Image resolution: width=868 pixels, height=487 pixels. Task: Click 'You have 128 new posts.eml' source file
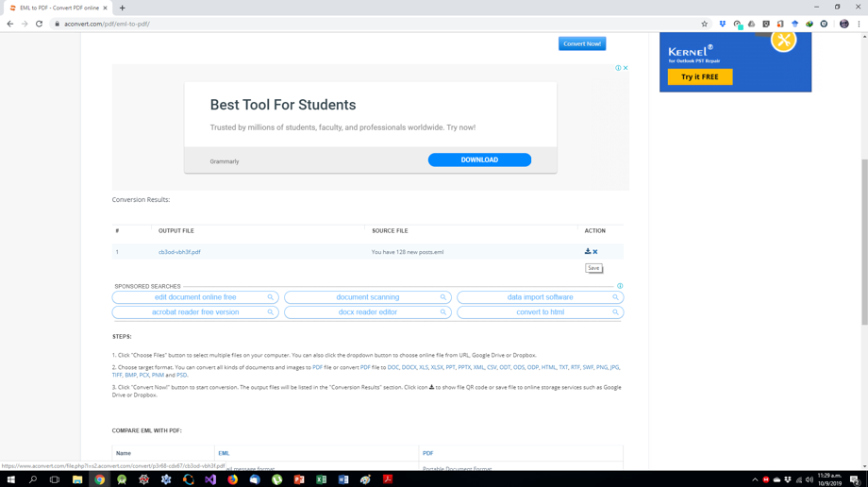[x=408, y=252]
